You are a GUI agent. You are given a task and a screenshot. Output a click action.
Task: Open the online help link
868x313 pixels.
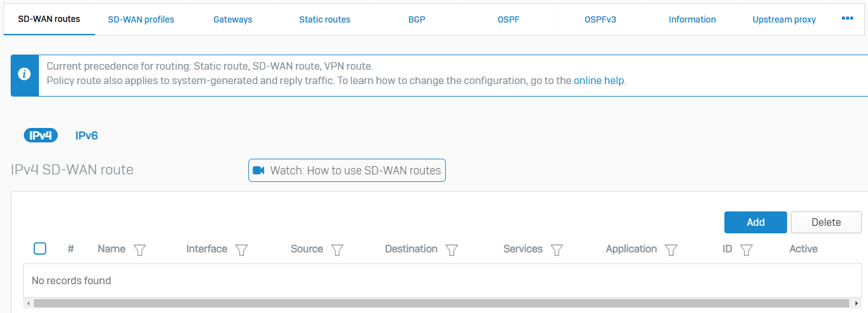point(600,81)
